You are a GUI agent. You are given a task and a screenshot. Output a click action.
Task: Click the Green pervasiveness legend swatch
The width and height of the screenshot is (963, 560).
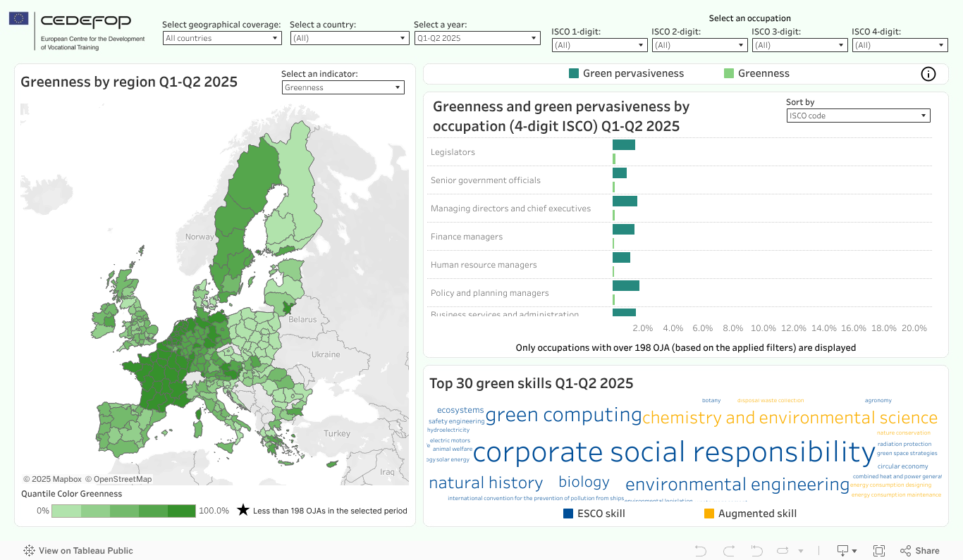click(574, 73)
